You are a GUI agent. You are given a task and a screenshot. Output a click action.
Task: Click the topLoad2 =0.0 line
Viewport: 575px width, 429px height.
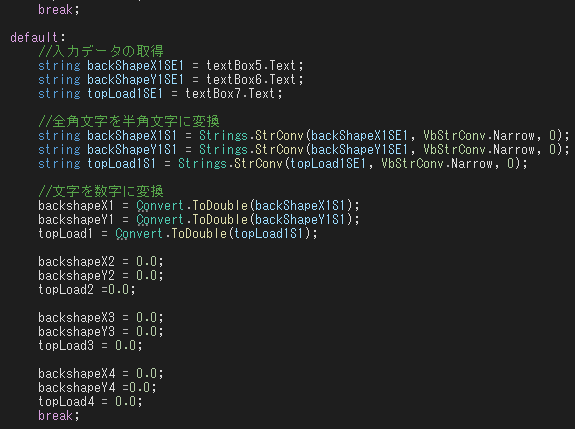pos(87,290)
